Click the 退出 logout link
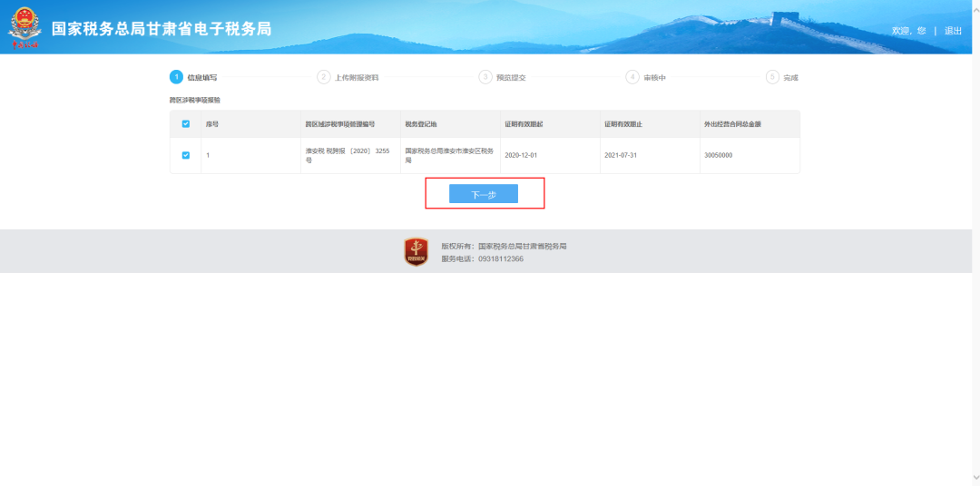This screenshot has height=486, width=980. point(953,31)
